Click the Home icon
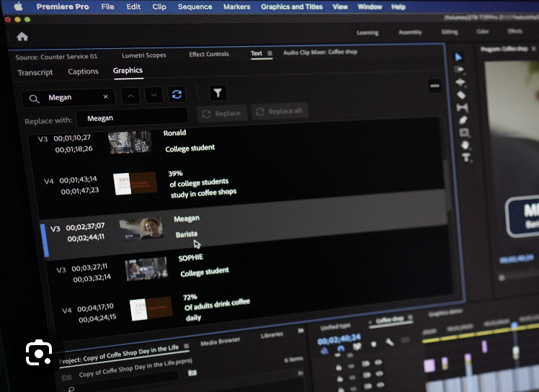The height and width of the screenshot is (392, 539). [x=22, y=37]
